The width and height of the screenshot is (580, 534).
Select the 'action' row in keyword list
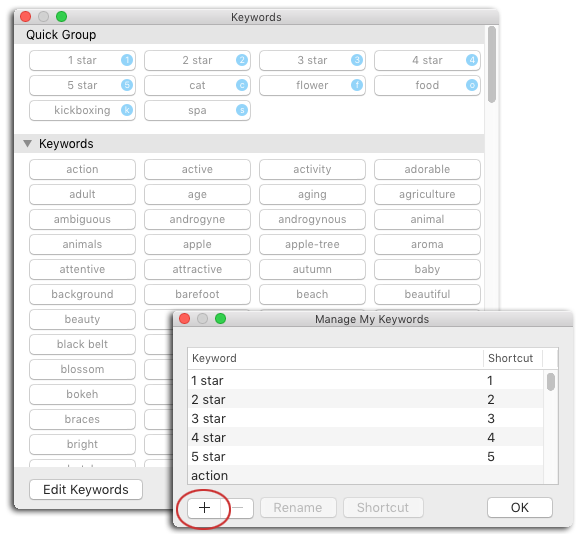tap(365, 476)
